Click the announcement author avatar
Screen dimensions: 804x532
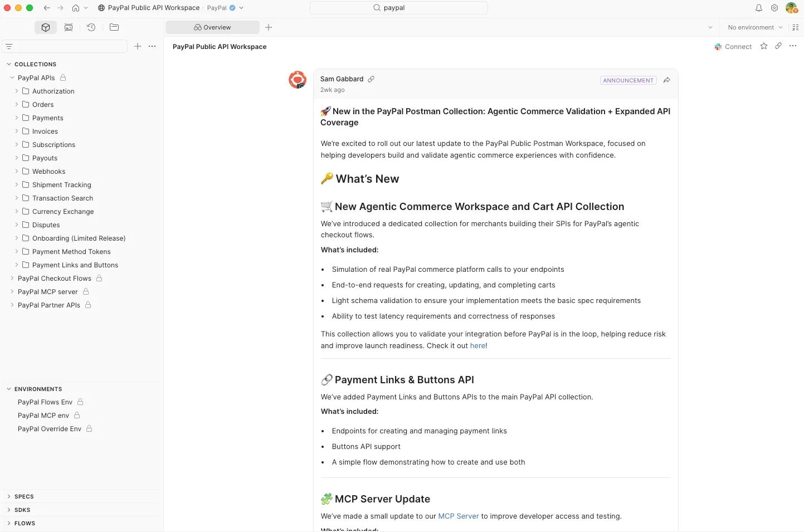pos(298,80)
